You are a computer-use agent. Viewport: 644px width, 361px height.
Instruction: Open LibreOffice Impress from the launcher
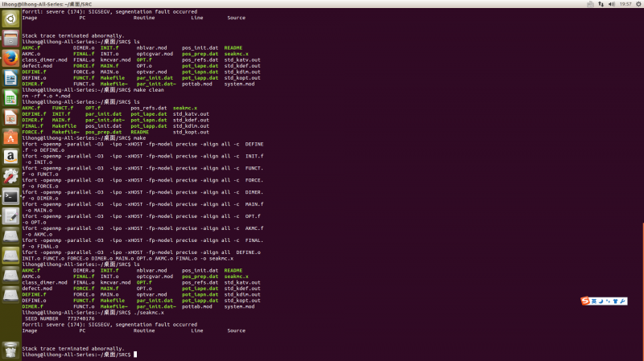tap(10, 117)
